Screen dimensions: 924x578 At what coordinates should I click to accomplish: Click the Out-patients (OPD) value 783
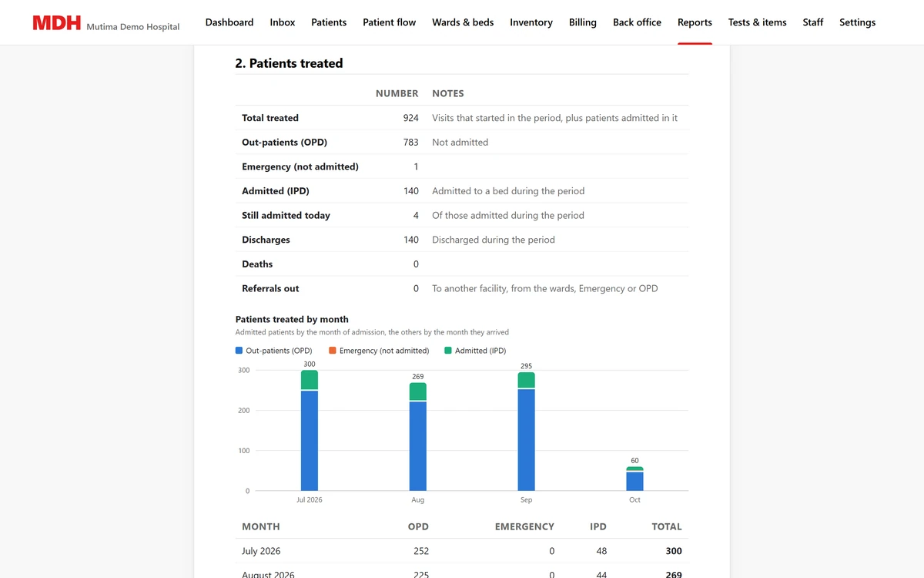pyautogui.click(x=411, y=143)
